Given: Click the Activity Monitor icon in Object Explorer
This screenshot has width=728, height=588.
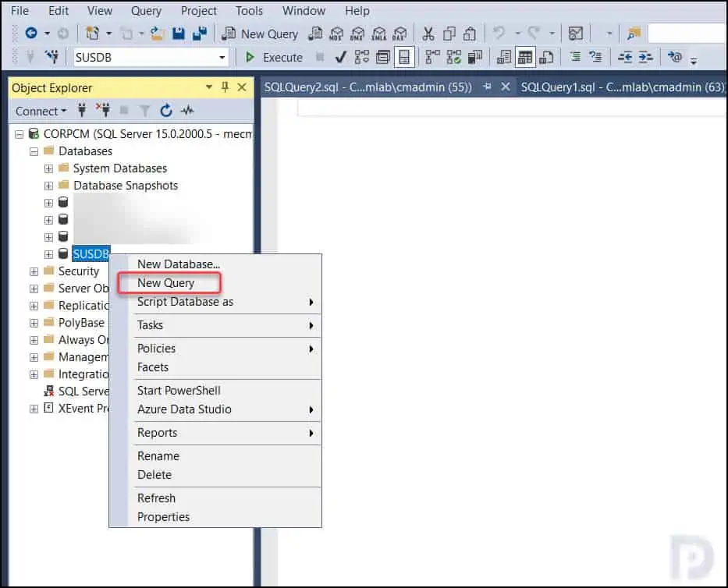Looking at the screenshot, I should 187,111.
